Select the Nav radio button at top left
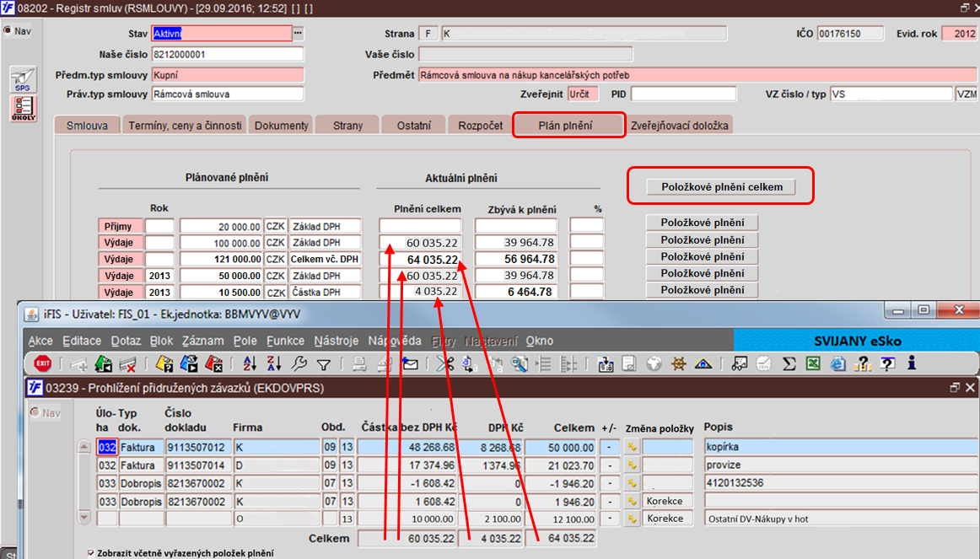This screenshot has height=559, width=980. pyautogui.click(x=8, y=30)
